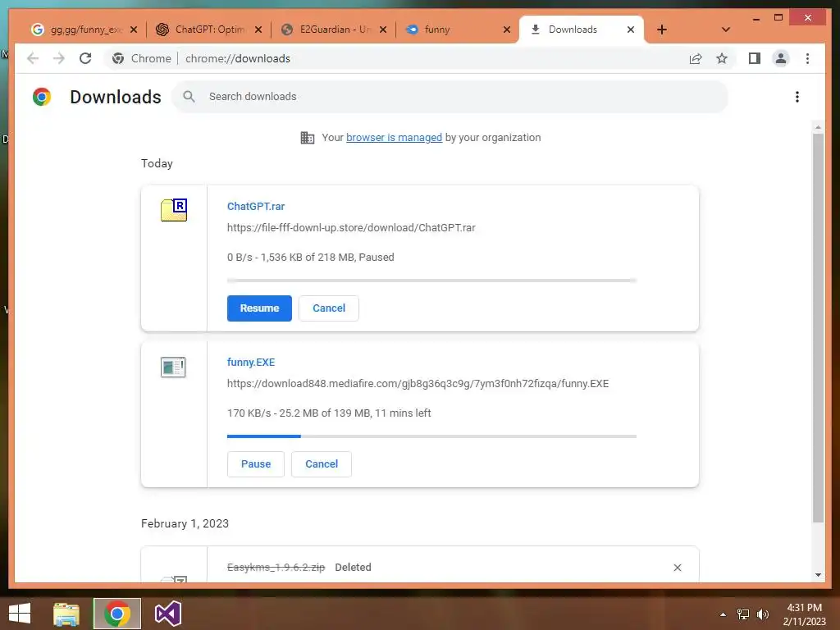This screenshot has width=840, height=630.
Task: Remove Easykms_1.9.6.2.zip entry from list
Action: [677, 568]
